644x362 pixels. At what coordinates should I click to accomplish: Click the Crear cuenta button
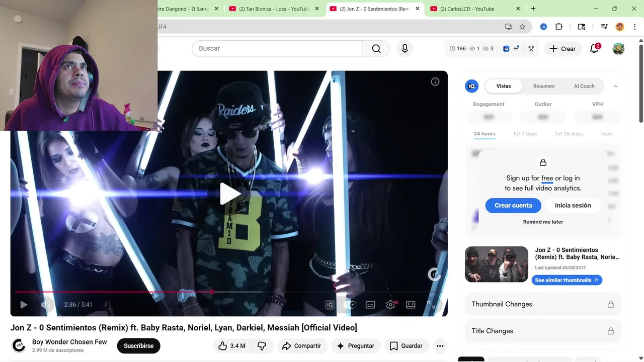(513, 205)
